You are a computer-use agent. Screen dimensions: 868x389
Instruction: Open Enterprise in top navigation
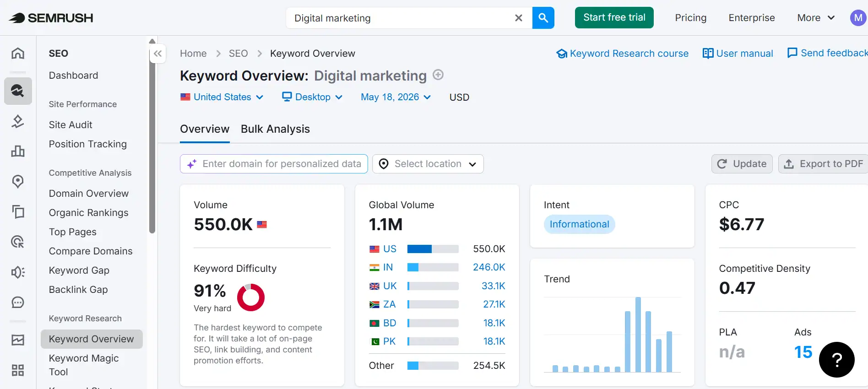(752, 18)
